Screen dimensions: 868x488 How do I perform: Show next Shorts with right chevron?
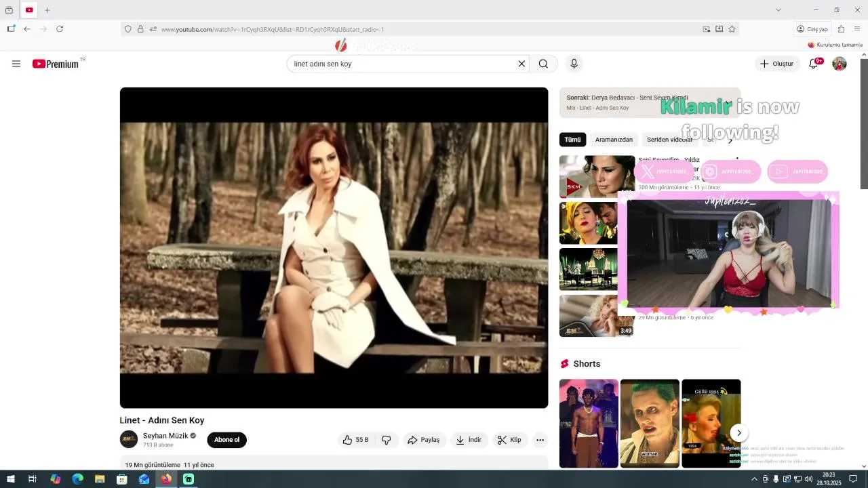point(739,433)
